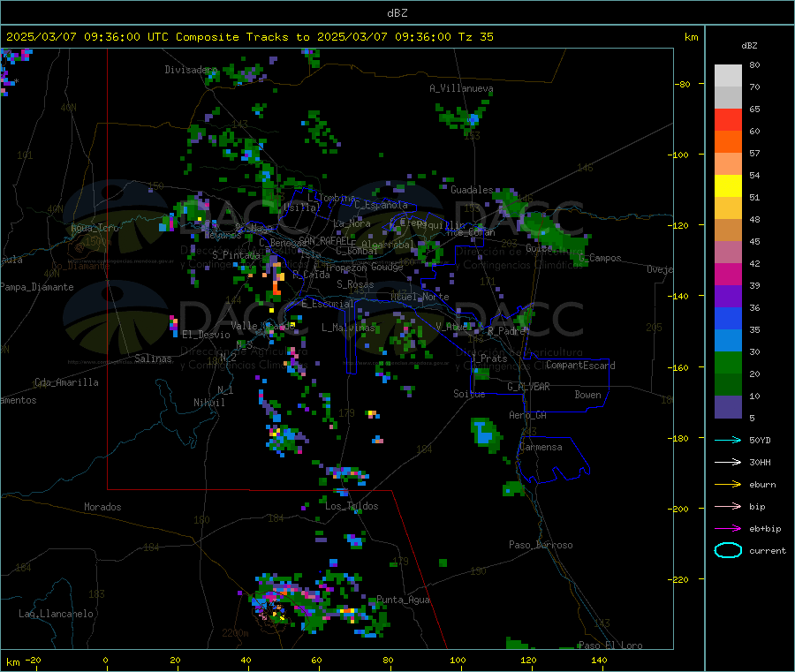
Task: Click the Lag.Llancanelo location label
Action: 56,614
